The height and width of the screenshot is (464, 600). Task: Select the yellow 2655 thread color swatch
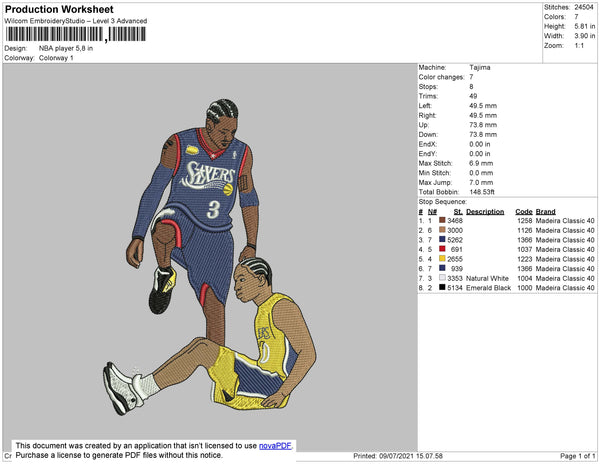pos(442,258)
